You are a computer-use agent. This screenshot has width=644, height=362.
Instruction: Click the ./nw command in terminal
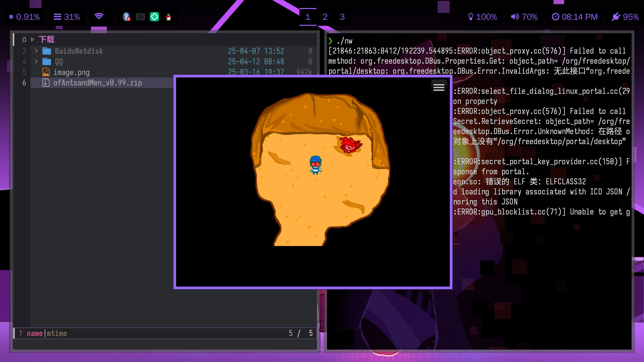(344, 41)
